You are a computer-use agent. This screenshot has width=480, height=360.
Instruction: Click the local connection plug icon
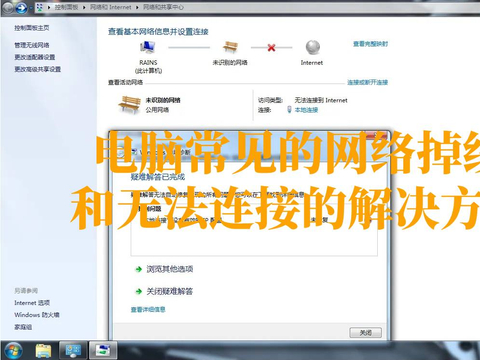point(289,109)
